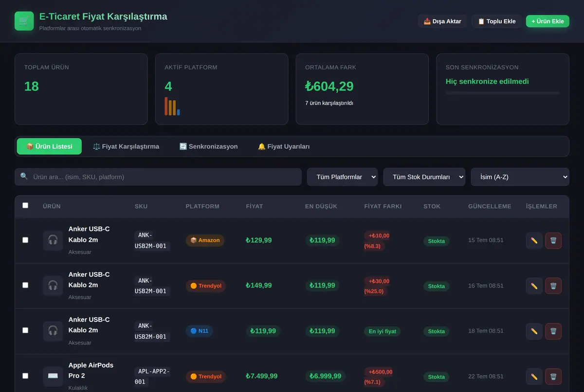The width and height of the screenshot is (584, 392).
Task: Click the FİYAT column header
Action: (255, 206)
